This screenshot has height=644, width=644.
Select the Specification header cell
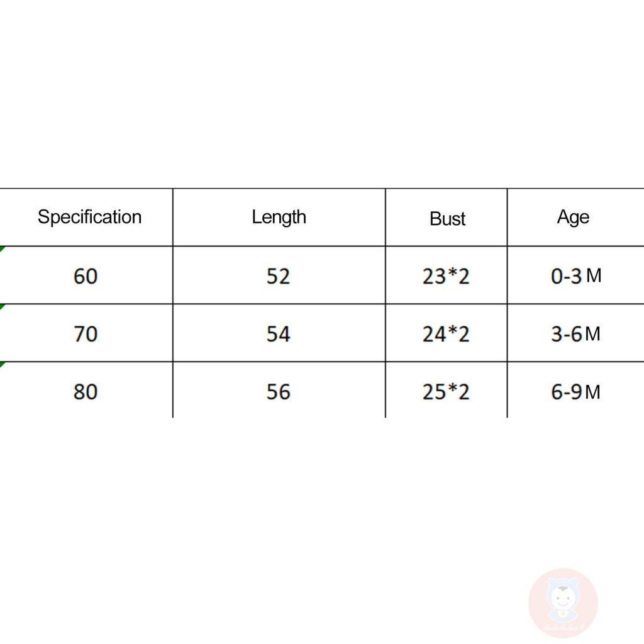(89, 217)
